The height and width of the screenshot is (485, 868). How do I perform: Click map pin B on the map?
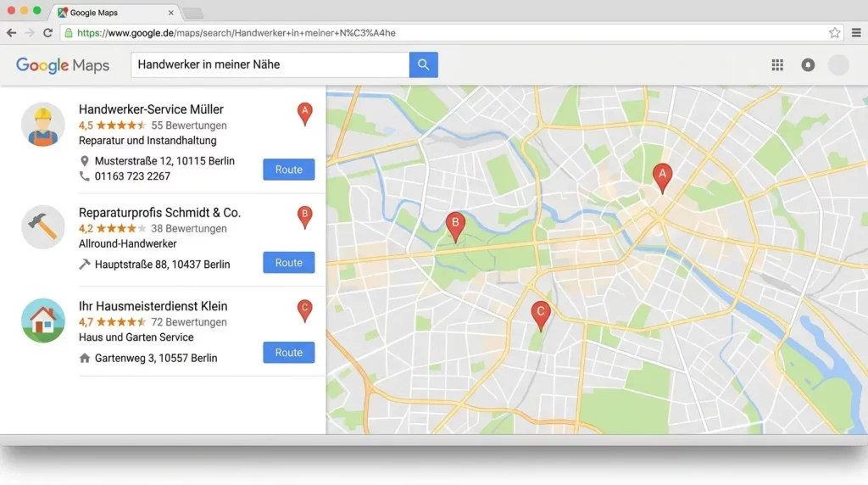pyautogui.click(x=455, y=226)
